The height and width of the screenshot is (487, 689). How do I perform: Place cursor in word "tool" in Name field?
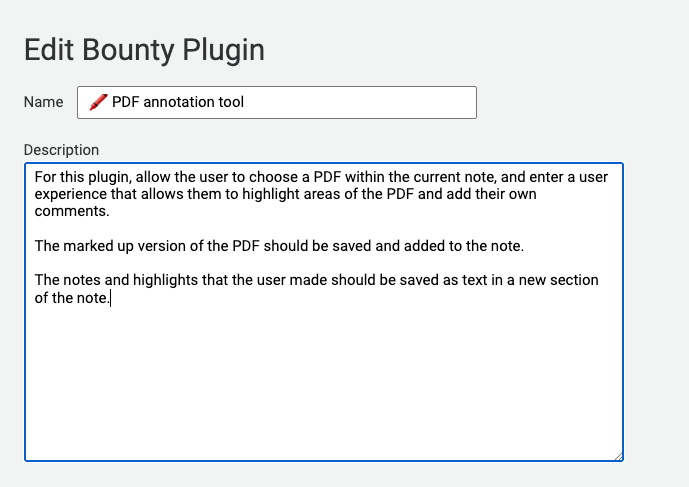(231, 102)
